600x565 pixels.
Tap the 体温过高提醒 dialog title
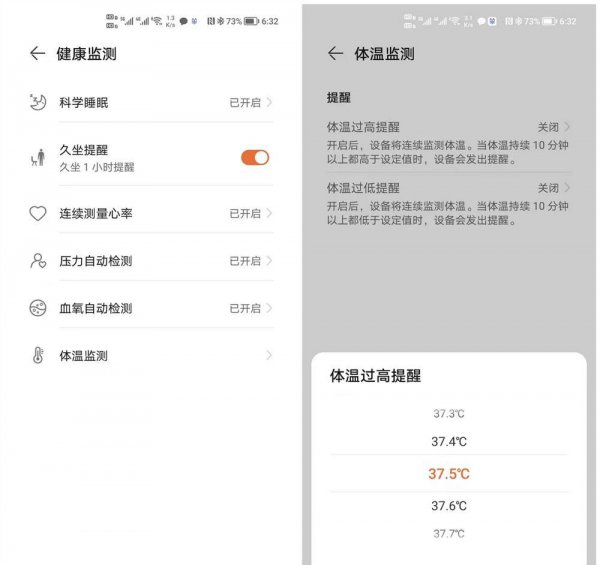tap(375, 376)
